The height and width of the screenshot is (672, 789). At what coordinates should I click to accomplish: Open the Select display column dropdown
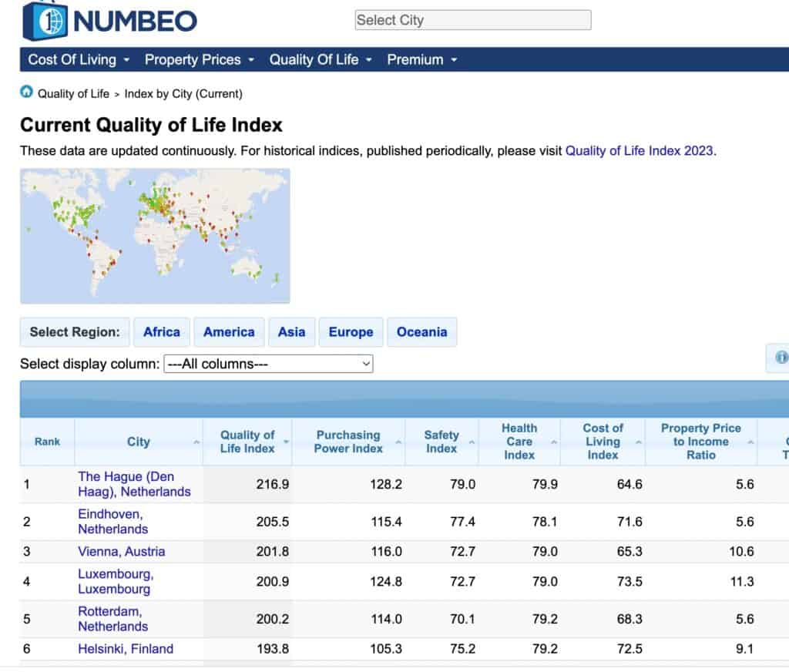pos(268,364)
